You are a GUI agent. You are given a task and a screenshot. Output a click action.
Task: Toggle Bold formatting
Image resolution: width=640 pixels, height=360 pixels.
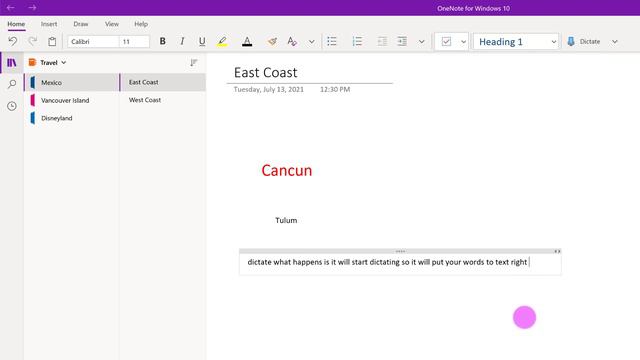[x=162, y=41]
